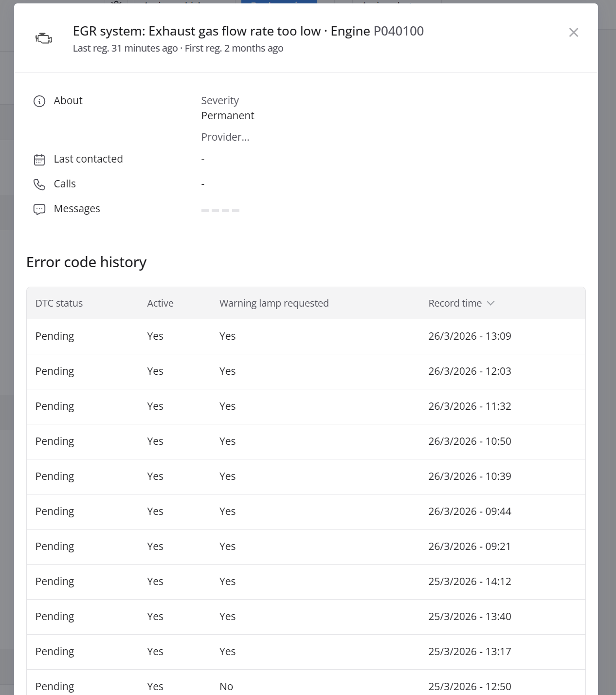
Task: Click the Permanent severity value
Action: pos(228,116)
